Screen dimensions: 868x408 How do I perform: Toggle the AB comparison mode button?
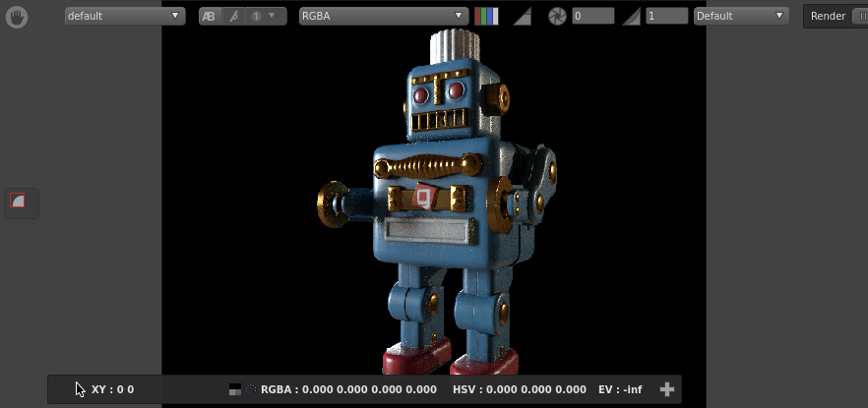point(210,16)
